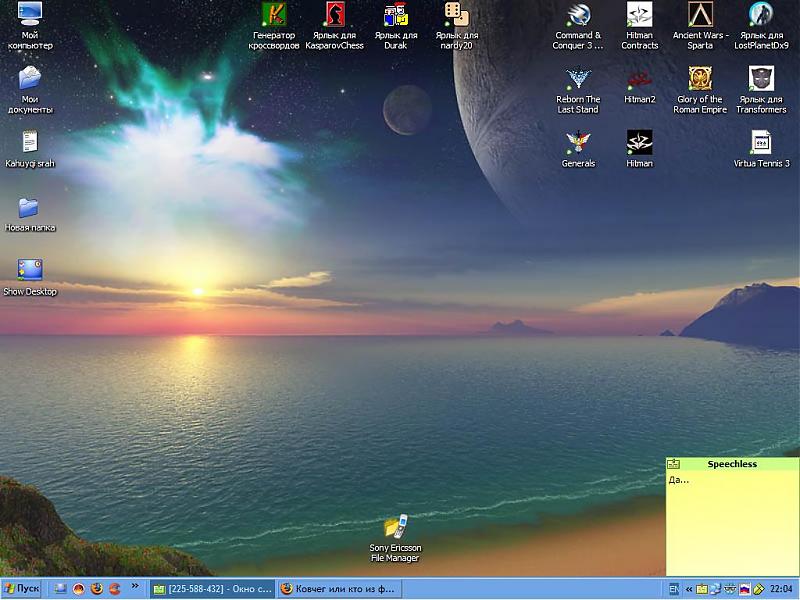Click the Ancient Wars - Sparta icon
Screen dimensions: 800x600
click(x=700, y=15)
